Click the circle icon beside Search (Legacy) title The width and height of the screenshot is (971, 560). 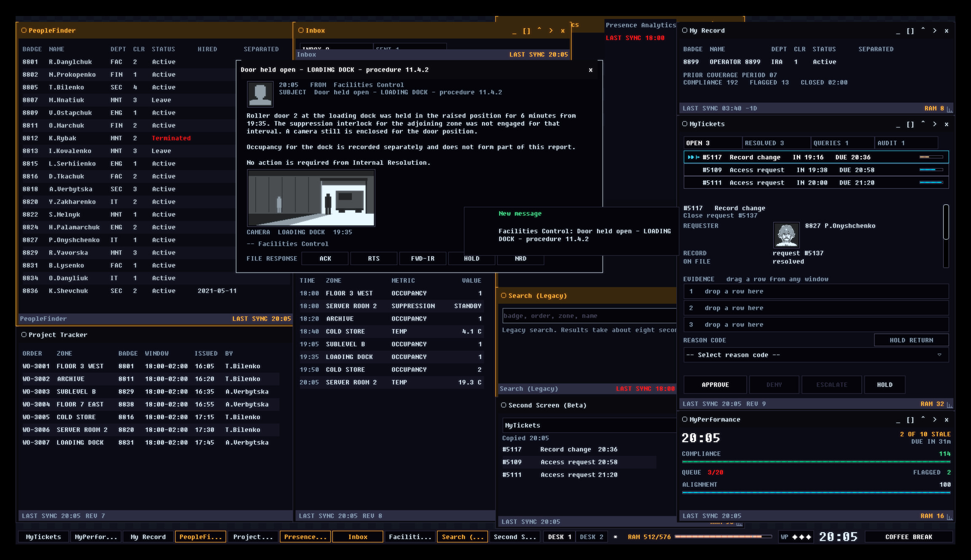[x=504, y=295]
